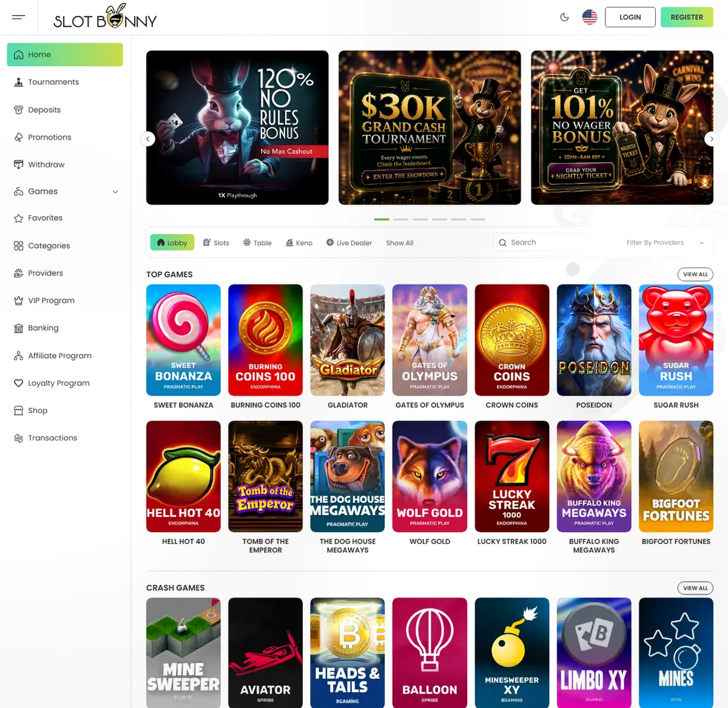Launch Gates of Olympus game
This screenshot has width=728, height=708.
(430, 340)
